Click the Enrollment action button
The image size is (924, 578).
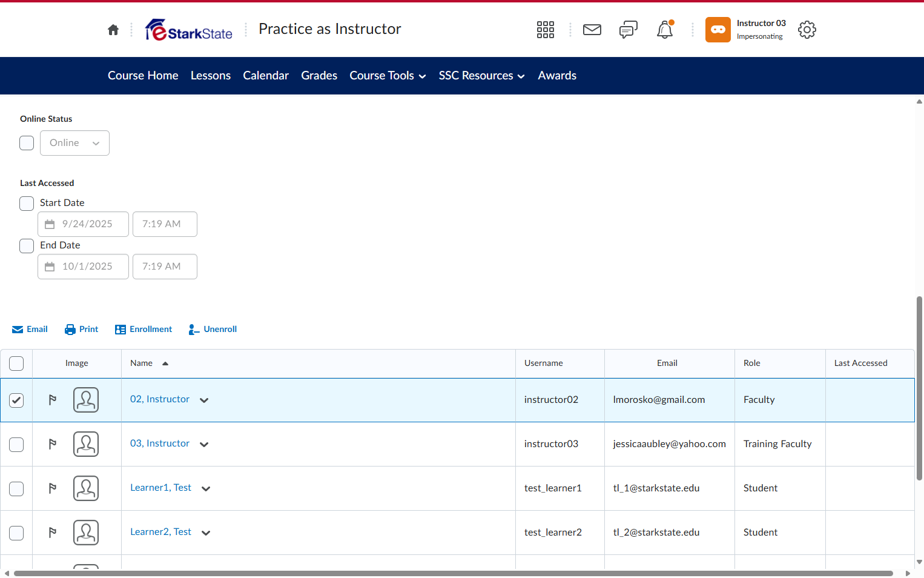[144, 330]
